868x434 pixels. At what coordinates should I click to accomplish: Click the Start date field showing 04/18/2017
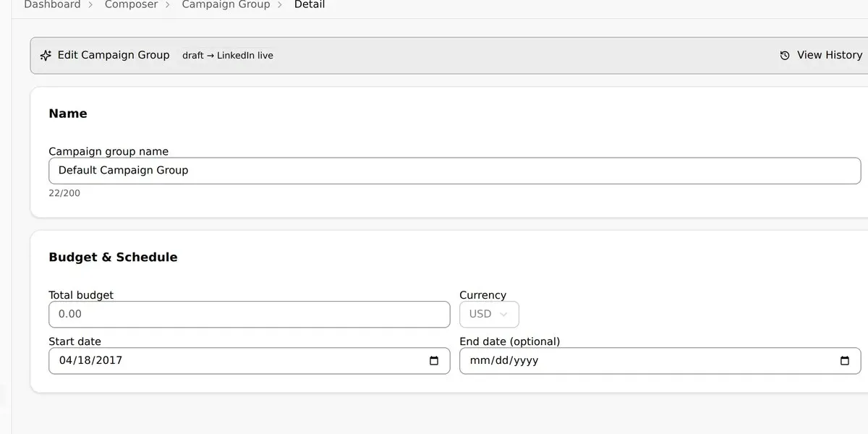tap(250, 360)
